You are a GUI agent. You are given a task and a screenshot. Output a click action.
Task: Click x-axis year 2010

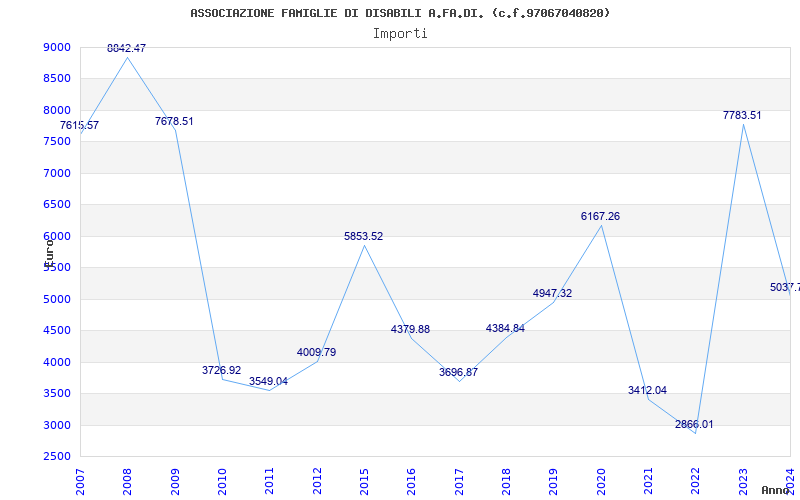(x=222, y=482)
